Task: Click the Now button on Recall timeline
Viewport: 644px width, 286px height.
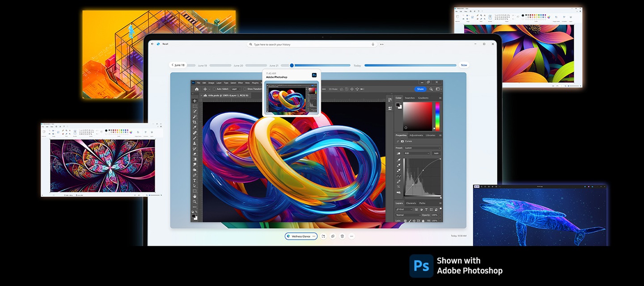Action: [464, 65]
